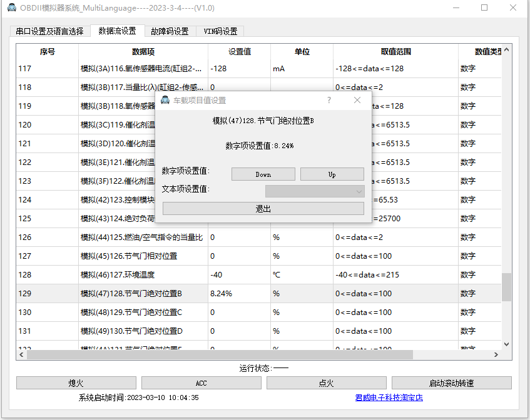Click the Down button to decrease the value
The width and height of the screenshot is (530, 420).
(263, 174)
